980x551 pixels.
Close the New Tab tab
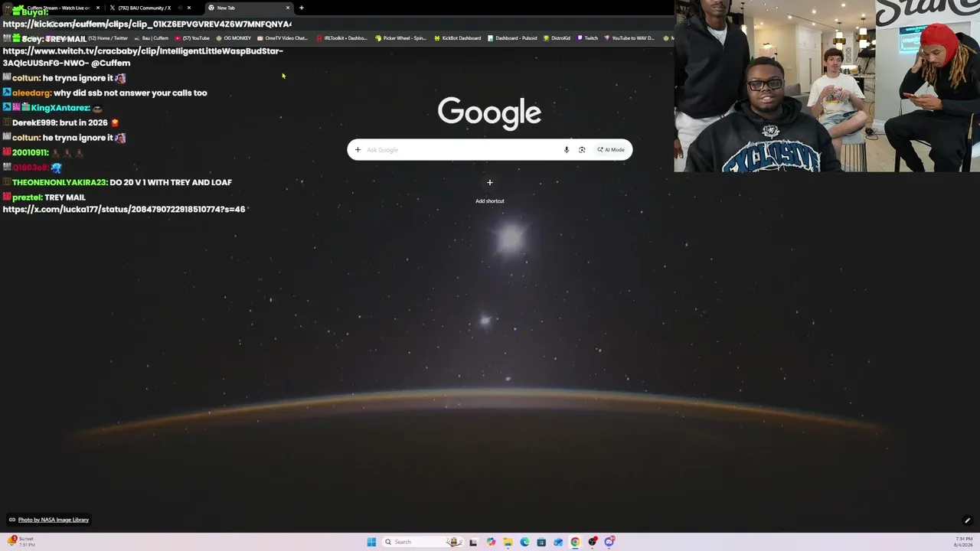[288, 8]
